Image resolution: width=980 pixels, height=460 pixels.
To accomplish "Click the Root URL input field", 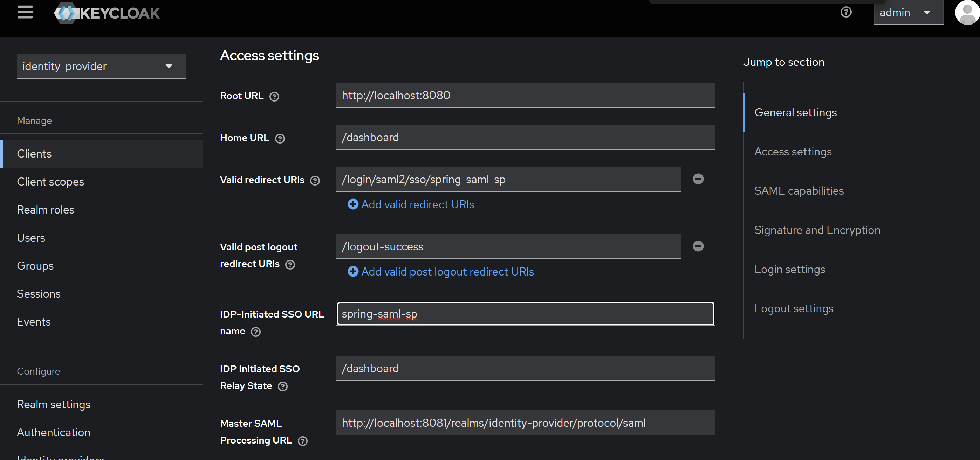I will (525, 96).
